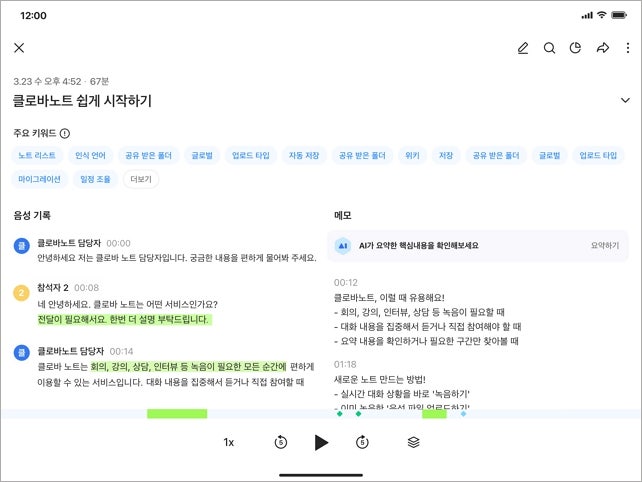
Task: Expand the note title chevron
Action: click(x=625, y=100)
